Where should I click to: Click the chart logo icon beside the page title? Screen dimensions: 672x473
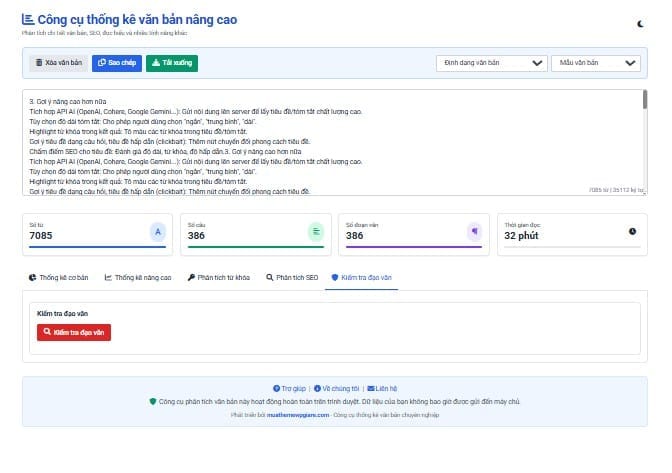click(x=28, y=20)
